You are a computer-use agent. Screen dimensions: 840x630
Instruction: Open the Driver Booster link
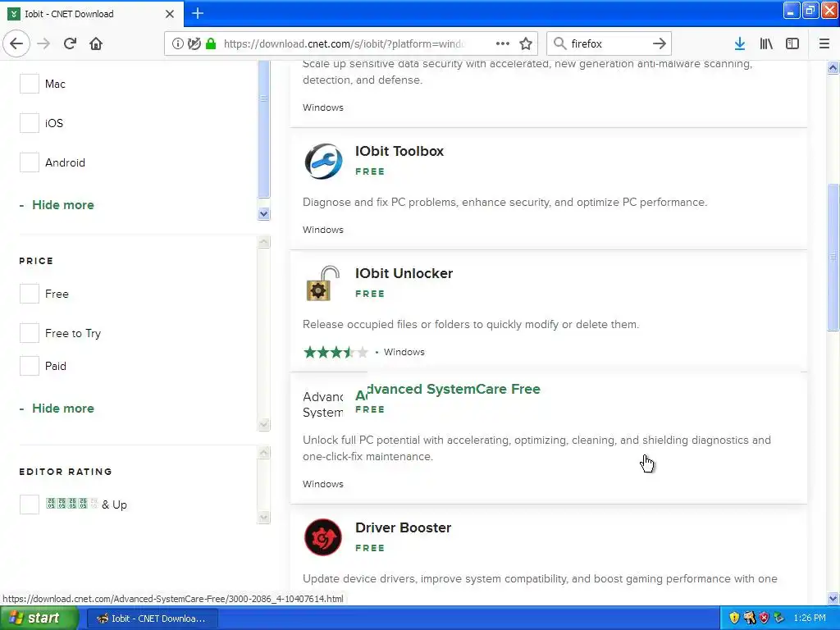click(403, 527)
